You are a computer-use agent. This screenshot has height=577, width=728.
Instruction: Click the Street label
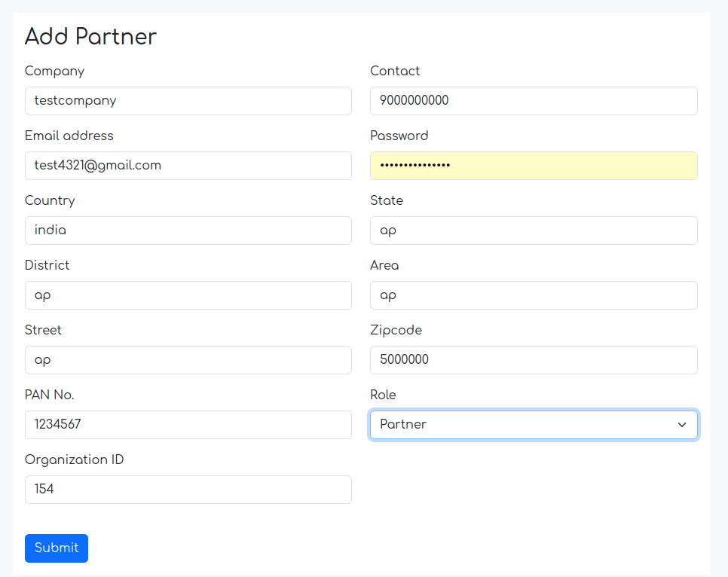[x=43, y=330]
